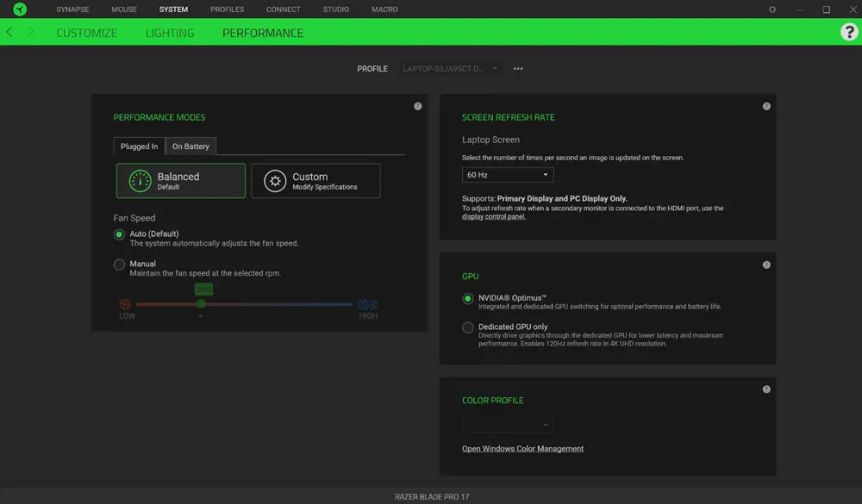Select Auto fan speed
Image resolution: width=862 pixels, height=504 pixels.
120,233
